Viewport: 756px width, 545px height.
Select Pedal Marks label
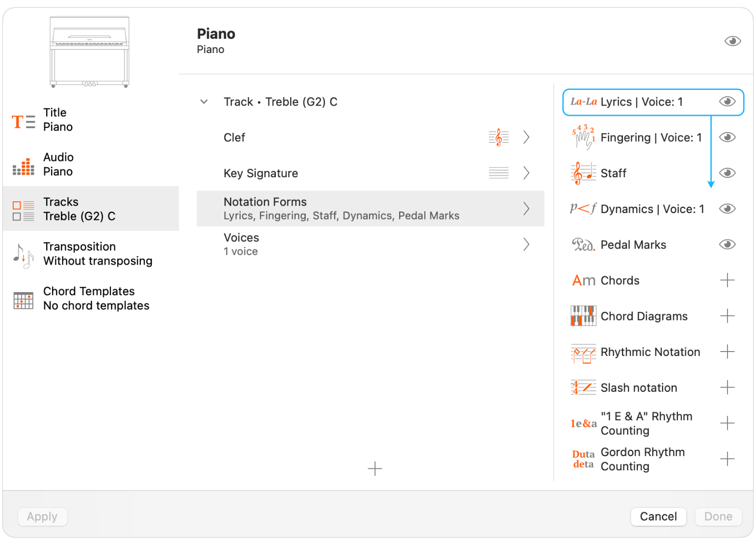[x=633, y=245]
